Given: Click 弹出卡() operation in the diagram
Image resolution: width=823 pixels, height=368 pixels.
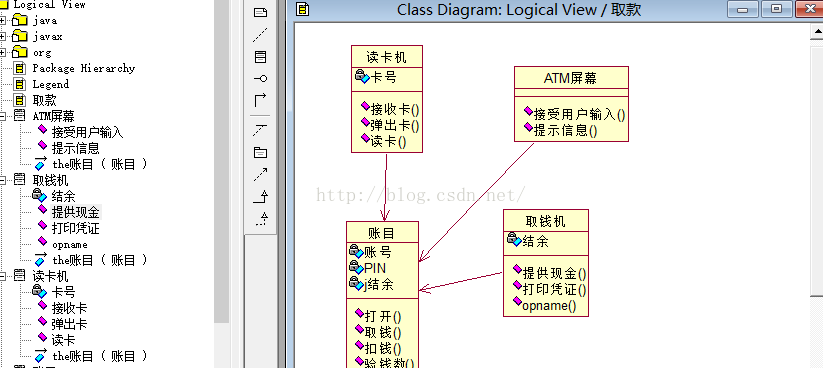Looking at the screenshot, I should (395, 125).
